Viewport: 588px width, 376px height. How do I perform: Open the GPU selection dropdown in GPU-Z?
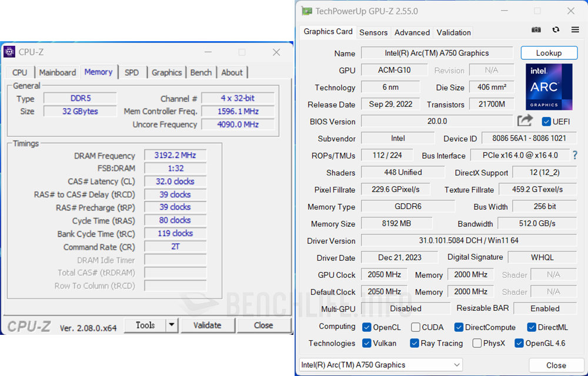tap(381, 365)
